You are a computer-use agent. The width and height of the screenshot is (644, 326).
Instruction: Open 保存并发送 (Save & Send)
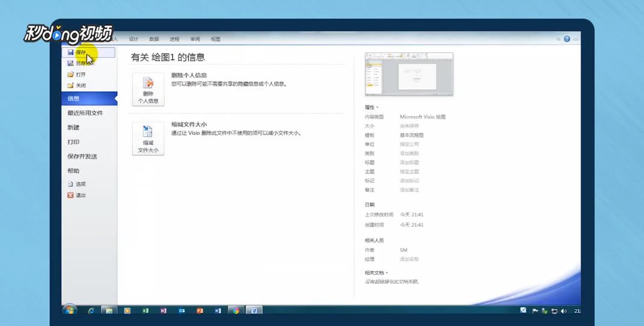point(82,156)
